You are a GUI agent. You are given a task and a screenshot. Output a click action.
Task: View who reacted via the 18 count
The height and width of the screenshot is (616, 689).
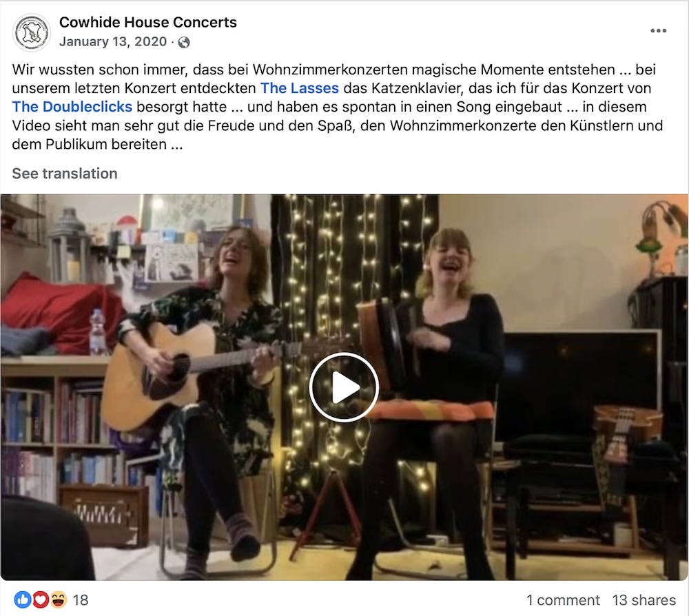point(81,599)
